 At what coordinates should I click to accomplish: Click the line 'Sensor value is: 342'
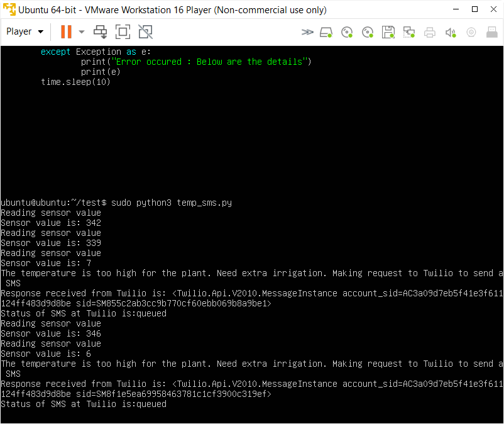click(51, 223)
